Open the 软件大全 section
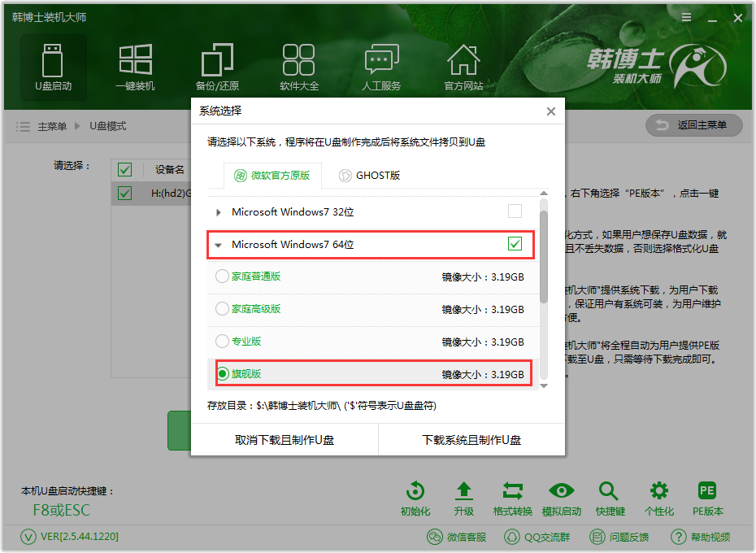Screen dimensions: 756x553 [299, 67]
